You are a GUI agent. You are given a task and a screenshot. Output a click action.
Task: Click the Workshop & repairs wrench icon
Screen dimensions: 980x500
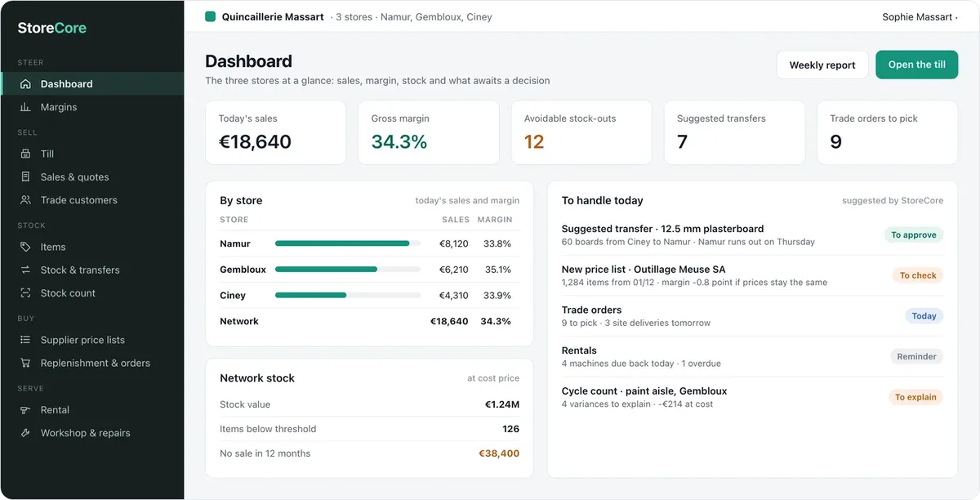25,433
